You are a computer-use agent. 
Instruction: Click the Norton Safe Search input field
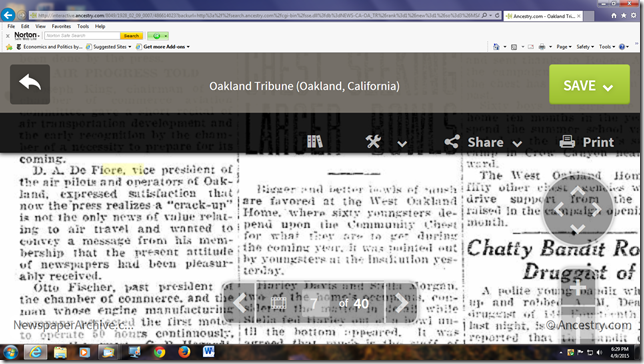[x=82, y=36]
